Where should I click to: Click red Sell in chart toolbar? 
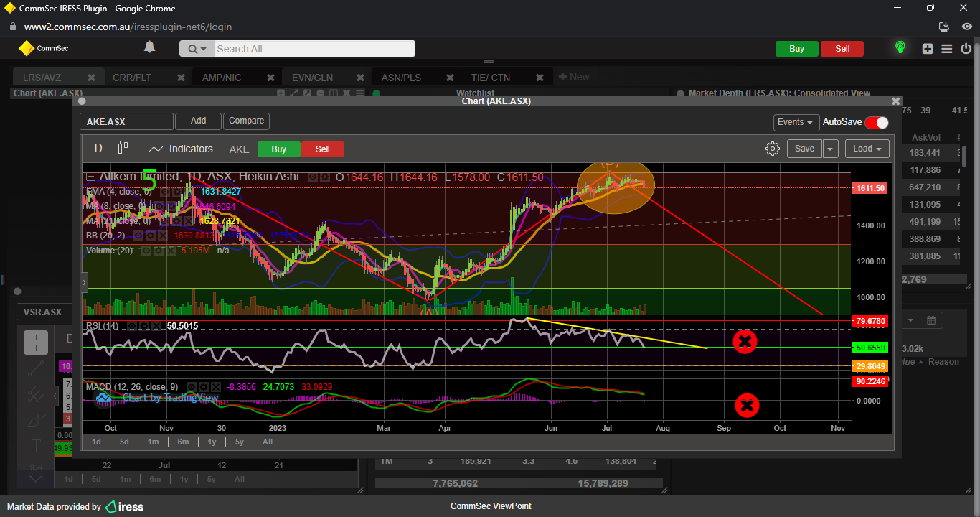(323, 149)
